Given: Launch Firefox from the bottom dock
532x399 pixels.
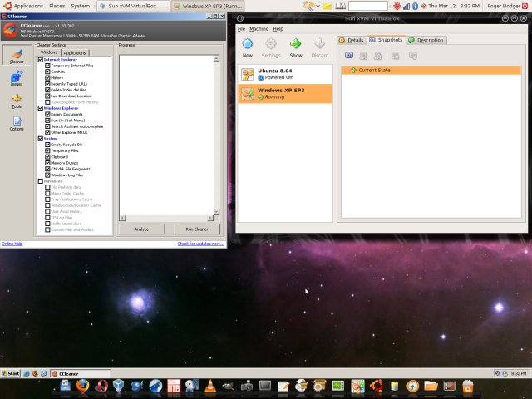Looking at the screenshot, I should click(82, 386).
